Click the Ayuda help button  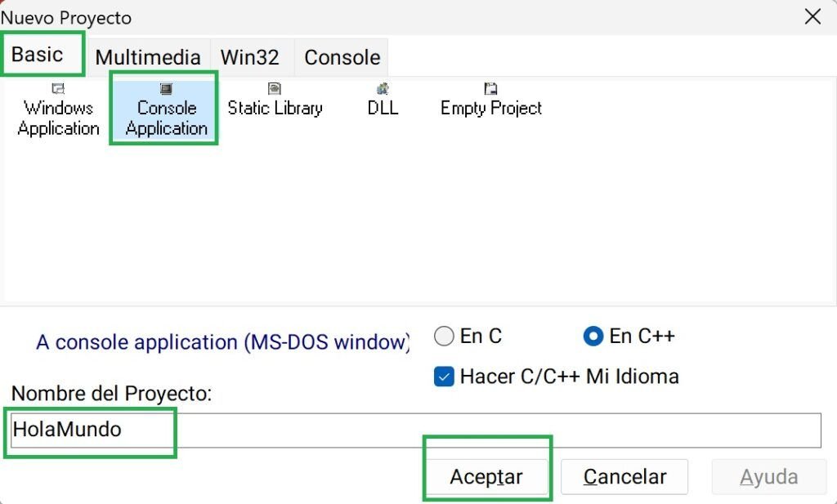(768, 476)
